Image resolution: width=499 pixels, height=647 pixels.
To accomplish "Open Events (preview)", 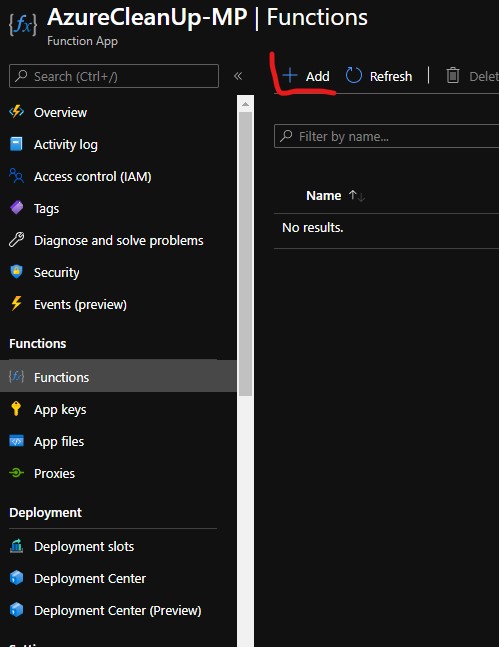I will point(80,305).
